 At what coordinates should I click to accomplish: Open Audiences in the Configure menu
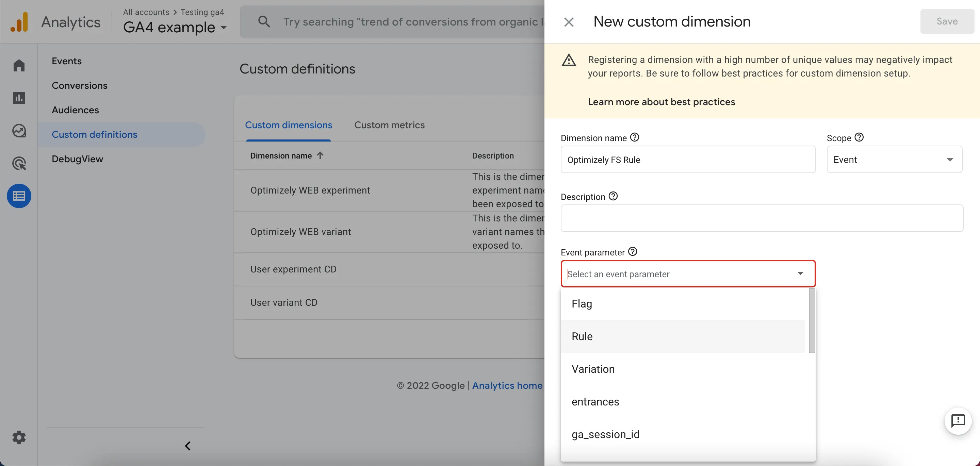75,110
